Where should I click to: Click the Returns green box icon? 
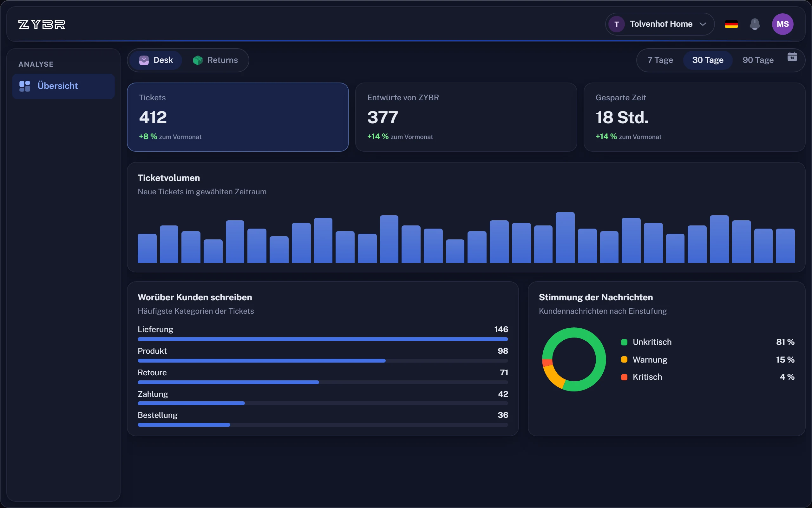tap(198, 60)
